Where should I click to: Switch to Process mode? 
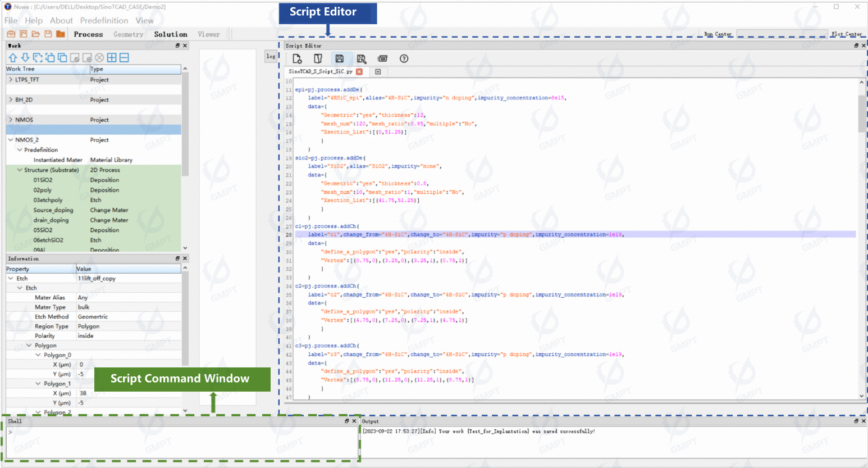pyautogui.click(x=88, y=34)
